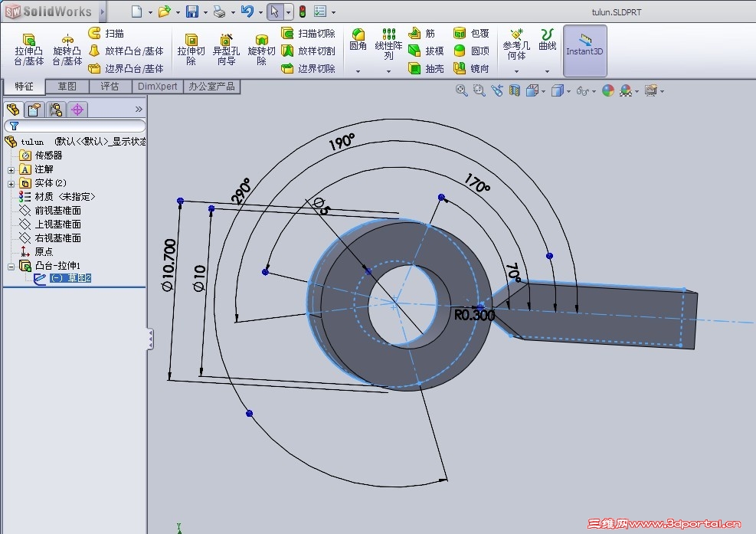
Task: Open the ConfigurationManager panel tab
Action: pyautogui.click(x=55, y=110)
